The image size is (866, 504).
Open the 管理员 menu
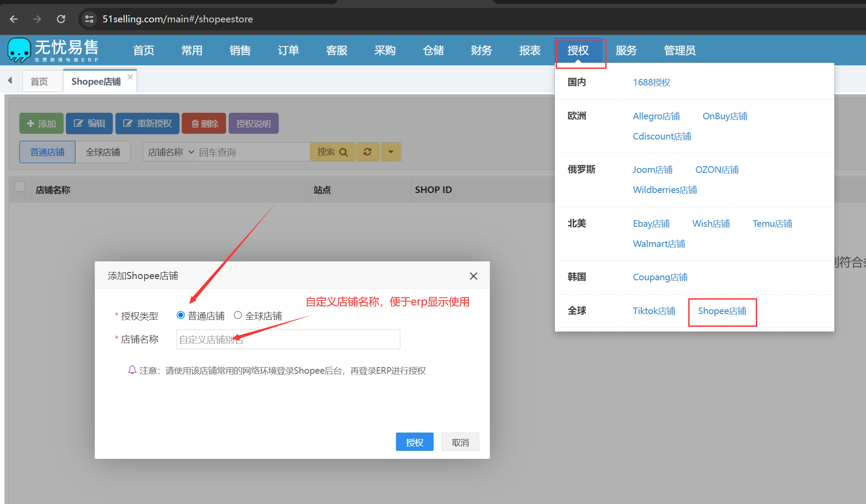(680, 50)
